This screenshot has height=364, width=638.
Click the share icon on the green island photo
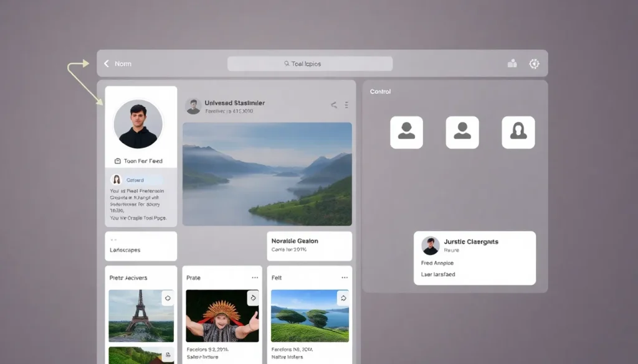point(342,298)
